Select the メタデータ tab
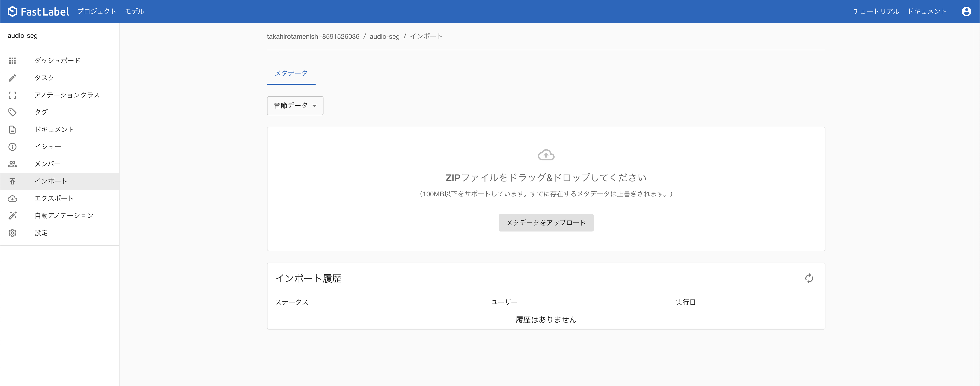This screenshot has width=980, height=386. (291, 73)
